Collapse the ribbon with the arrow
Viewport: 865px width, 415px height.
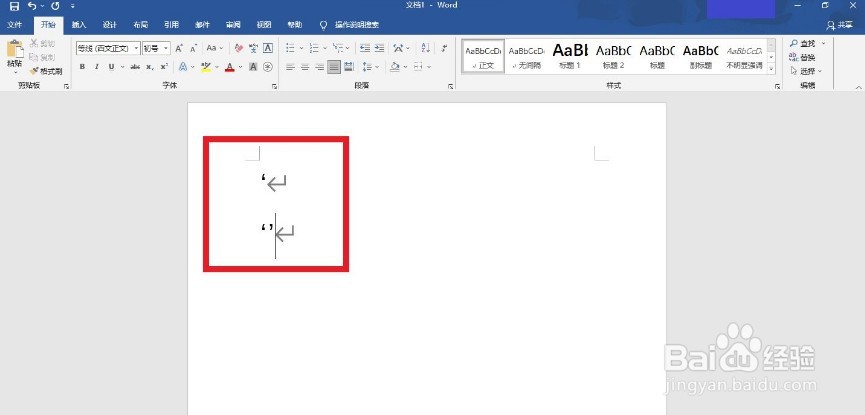[x=859, y=87]
